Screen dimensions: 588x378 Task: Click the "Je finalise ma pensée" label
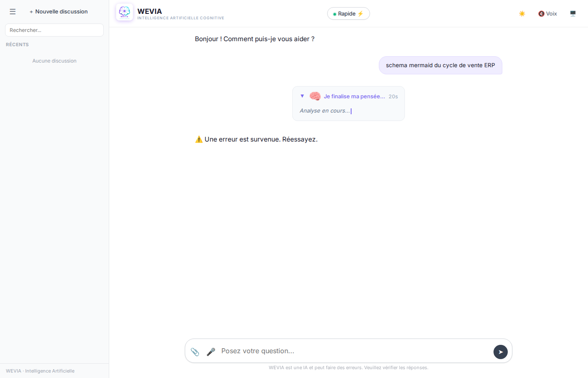pyautogui.click(x=354, y=97)
